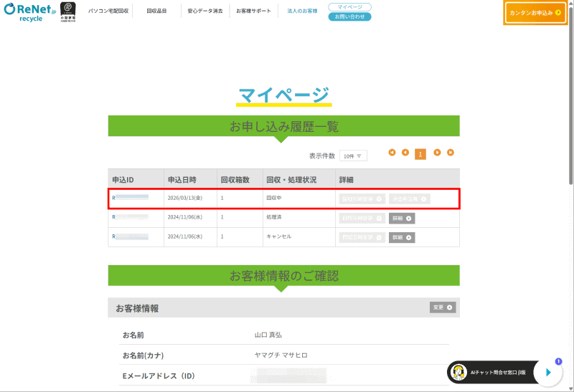Open the パソコン宅配回収 menu
This screenshot has width=574, height=392.
point(108,11)
